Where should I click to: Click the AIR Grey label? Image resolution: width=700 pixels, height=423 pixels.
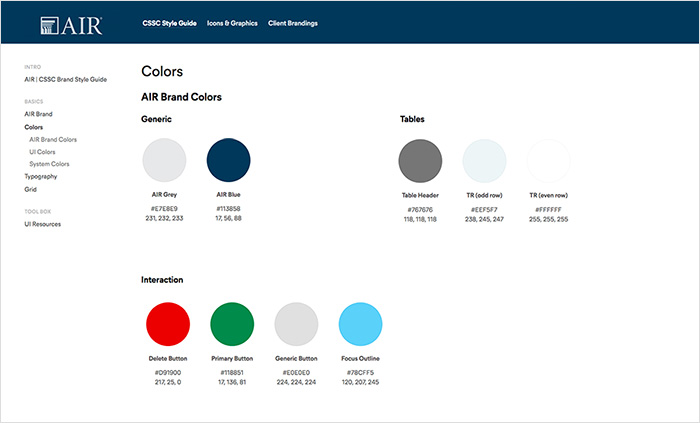point(164,195)
